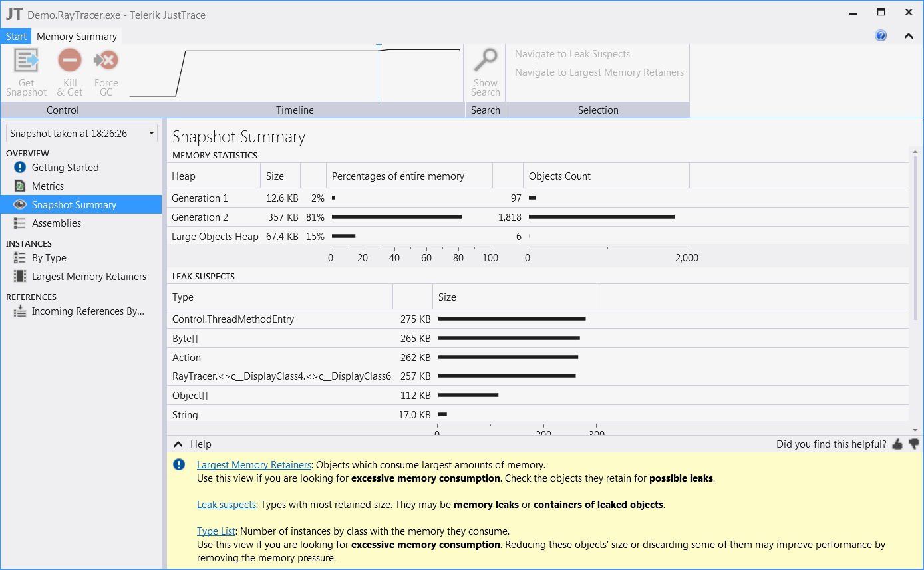This screenshot has height=570, width=924.
Task: Click the thumbs up feedback icon
Action: point(897,444)
